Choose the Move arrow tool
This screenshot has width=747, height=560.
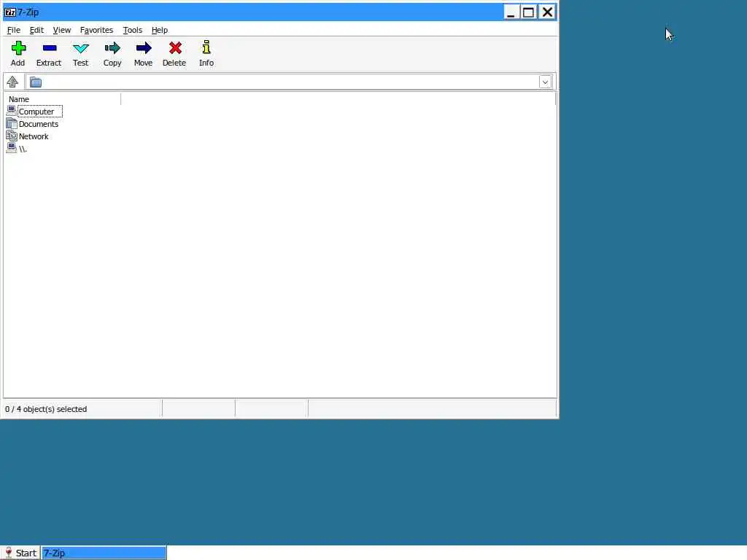[144, 48]
